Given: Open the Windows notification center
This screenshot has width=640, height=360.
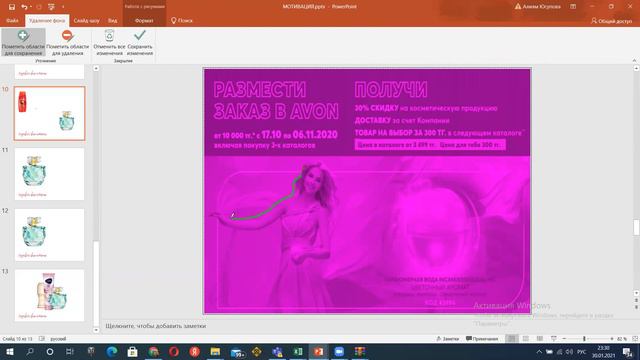Looking at the screenshot, I should (x=627, y=351).
